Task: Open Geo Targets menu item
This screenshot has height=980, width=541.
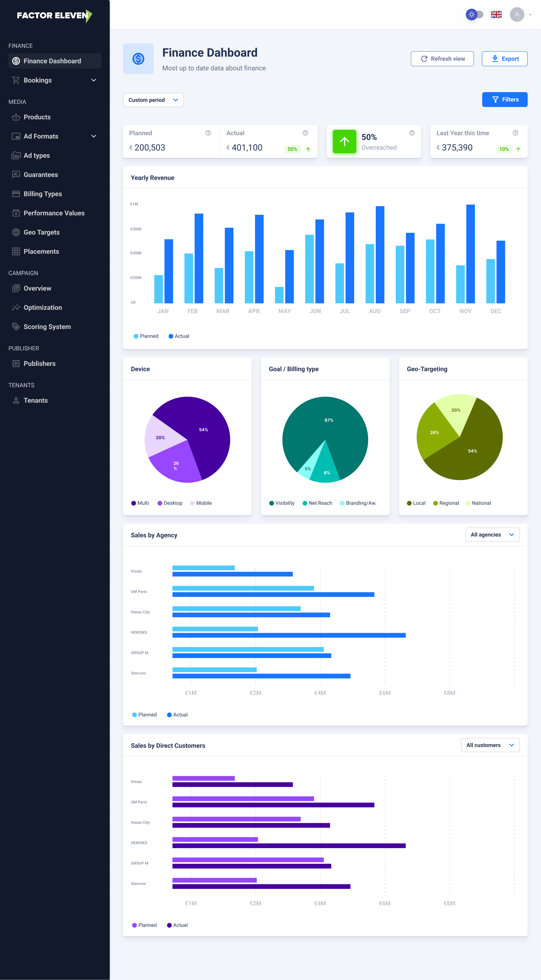Action: (x=55, y=233)
